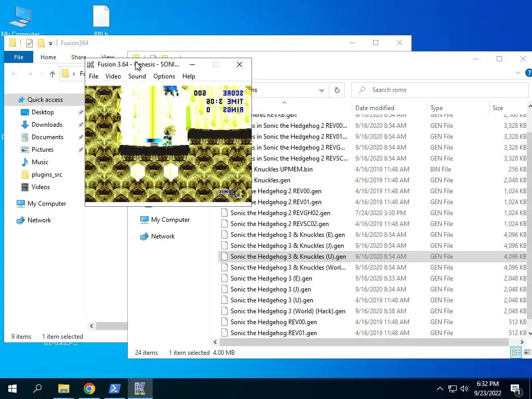
Task: Select Sonic the Hedgehog 3 (J).gen
Action: pos(270,289)
